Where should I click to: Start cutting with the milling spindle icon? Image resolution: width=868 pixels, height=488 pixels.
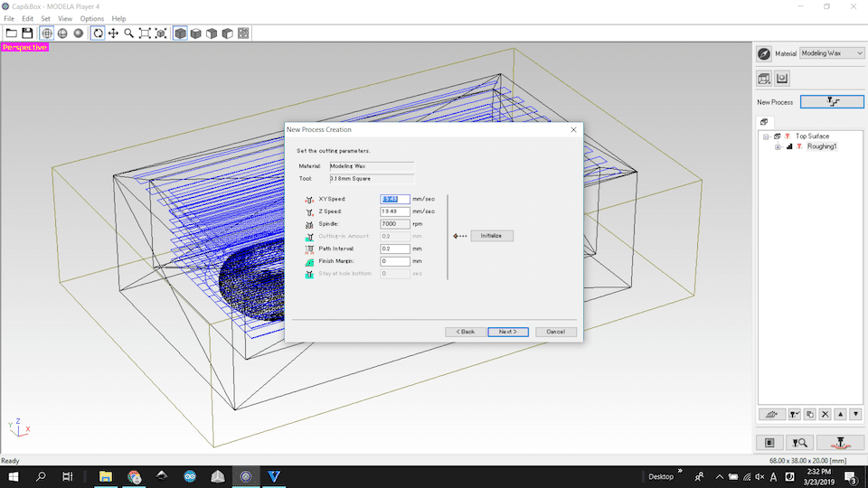coord(840,443)
